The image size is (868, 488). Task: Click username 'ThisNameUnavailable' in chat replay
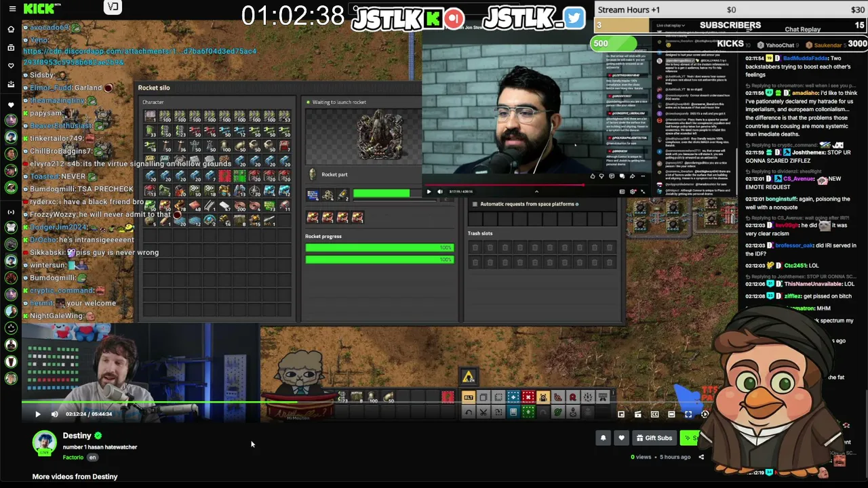813,284
